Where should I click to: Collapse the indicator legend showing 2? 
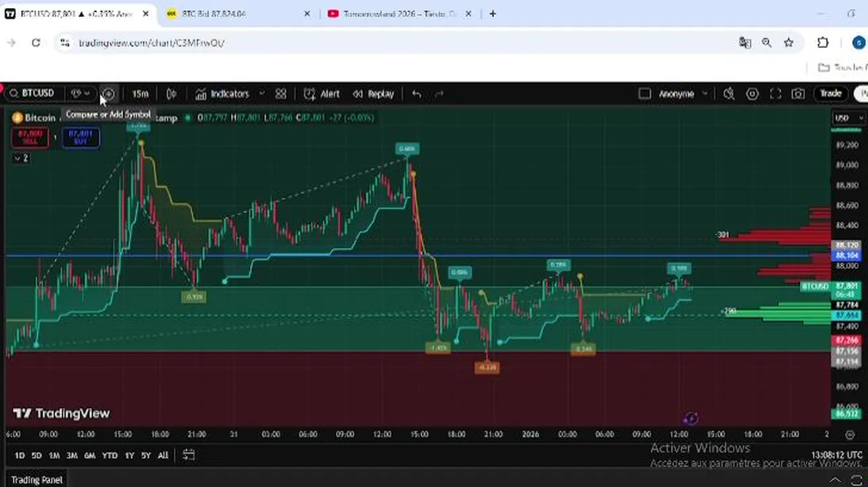[21, 158]
